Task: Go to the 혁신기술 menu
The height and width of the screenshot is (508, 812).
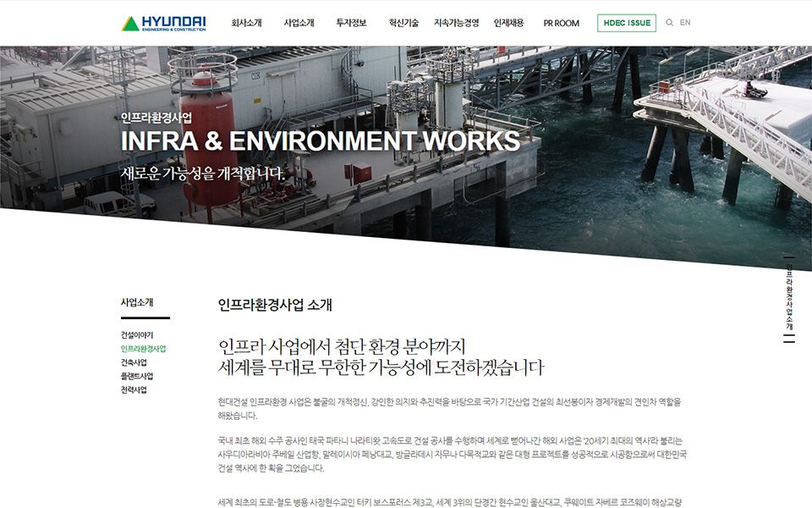Action: click(x=403, y=23)
